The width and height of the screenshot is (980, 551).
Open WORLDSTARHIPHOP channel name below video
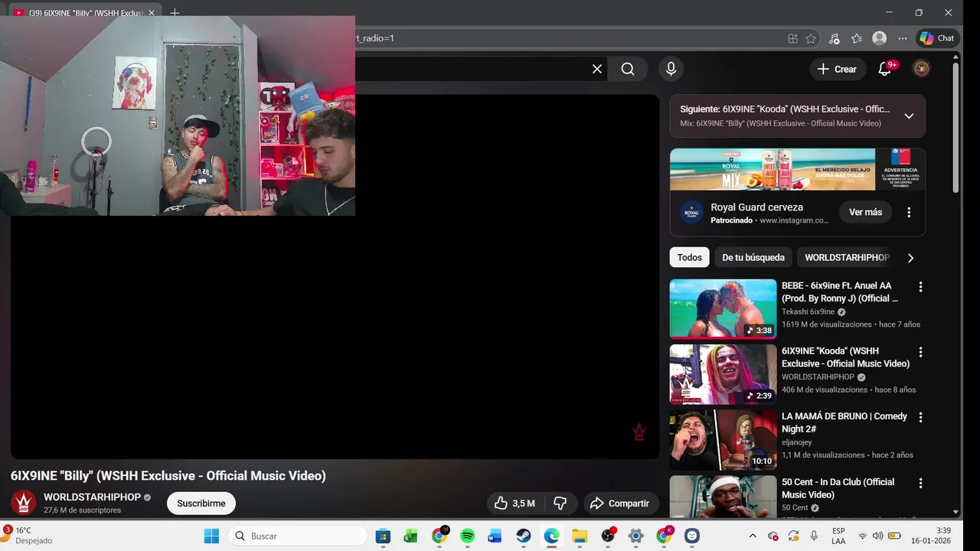point(92,497)
